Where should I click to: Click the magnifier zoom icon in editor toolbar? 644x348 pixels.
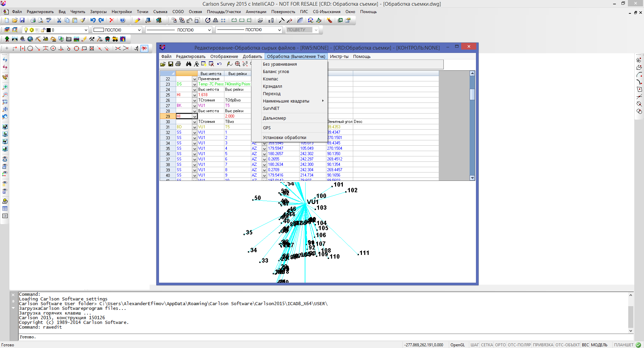[237, 64]
